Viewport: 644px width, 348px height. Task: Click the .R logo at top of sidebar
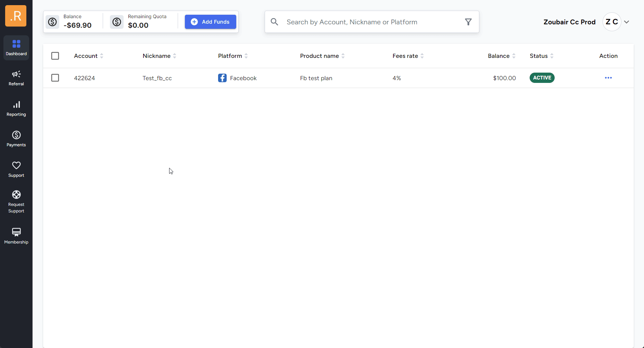point(15,16)
